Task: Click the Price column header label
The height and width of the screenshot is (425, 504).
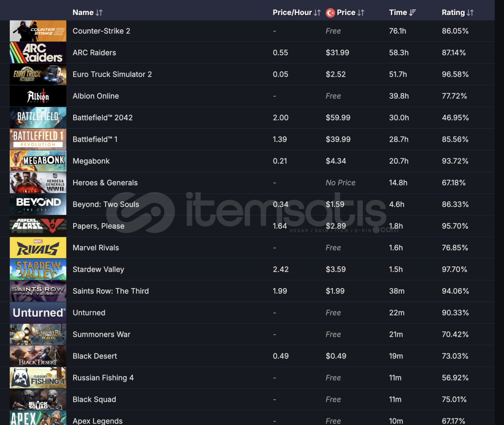Action: [346, 13]
